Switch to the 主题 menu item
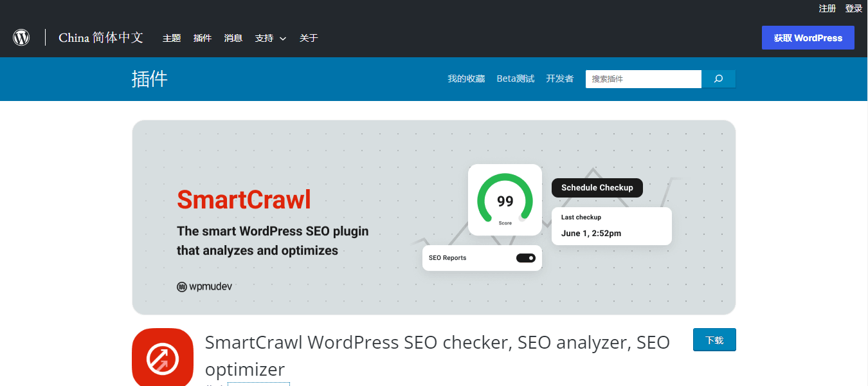The image size is (868, 386). [172, 37]
